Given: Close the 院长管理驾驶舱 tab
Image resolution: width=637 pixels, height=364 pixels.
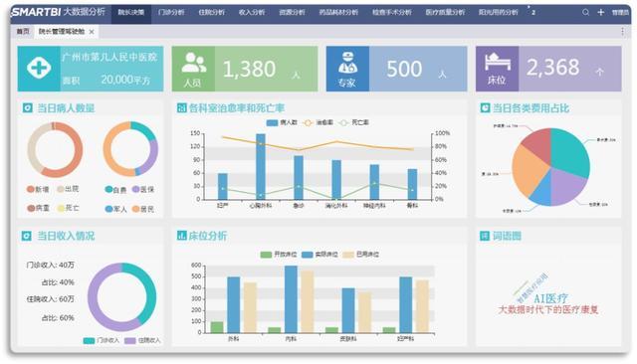Looking at the screenshot, I should [92, 32].
